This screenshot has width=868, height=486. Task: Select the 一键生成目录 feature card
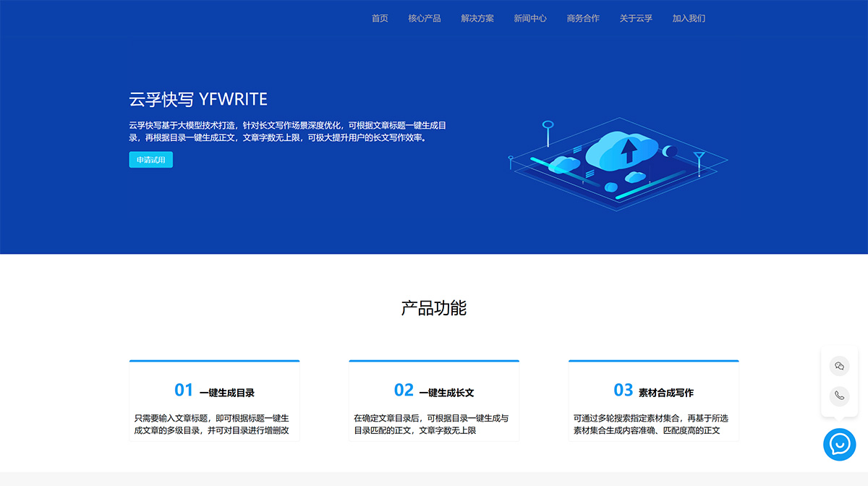(214, 399)
